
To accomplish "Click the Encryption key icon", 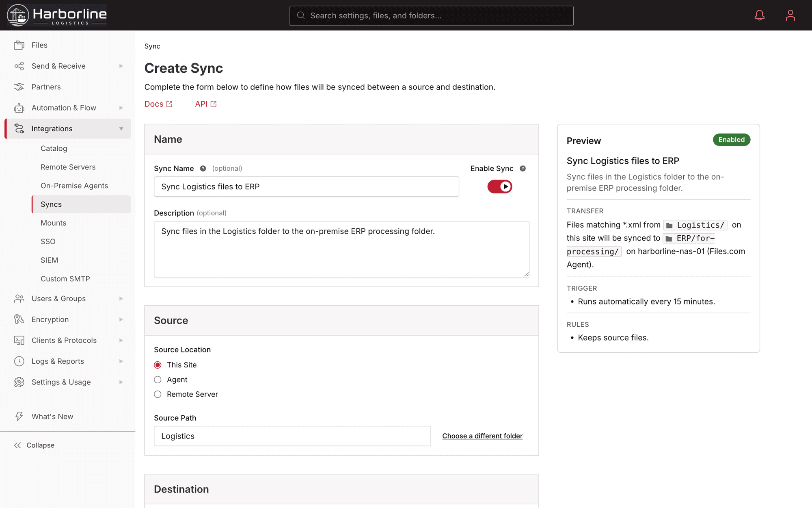I will tap(19, 319).
